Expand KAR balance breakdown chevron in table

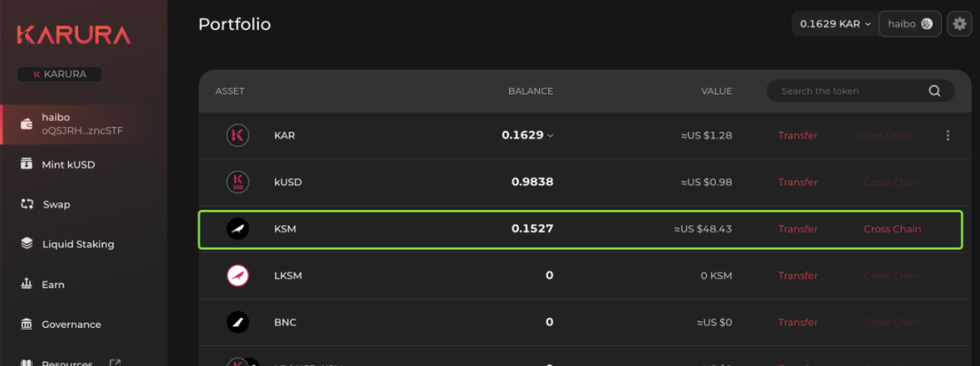click(x=550, y=136)
